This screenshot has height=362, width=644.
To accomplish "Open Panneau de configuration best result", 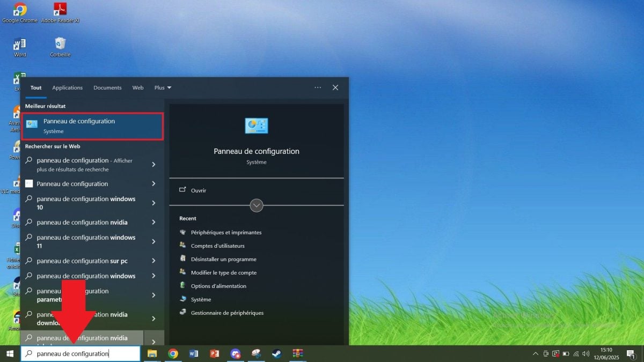I will (x=92, y=126).
